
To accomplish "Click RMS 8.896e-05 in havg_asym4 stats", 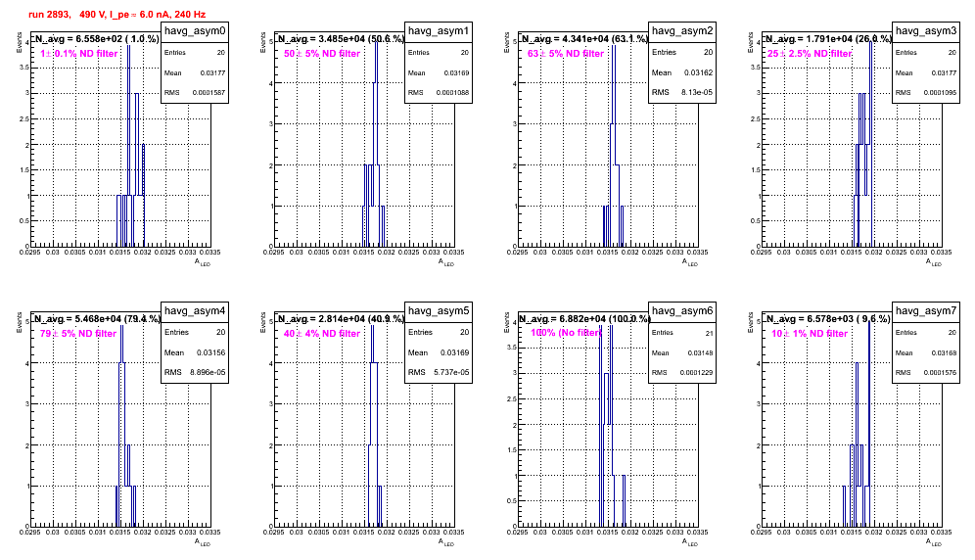I will pos(195,372).
